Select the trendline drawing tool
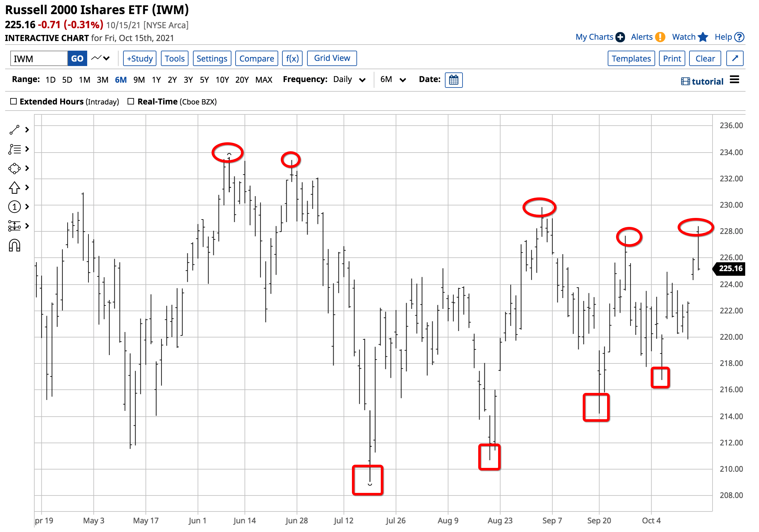Screen dimensions: 759x532 (15, 130)
